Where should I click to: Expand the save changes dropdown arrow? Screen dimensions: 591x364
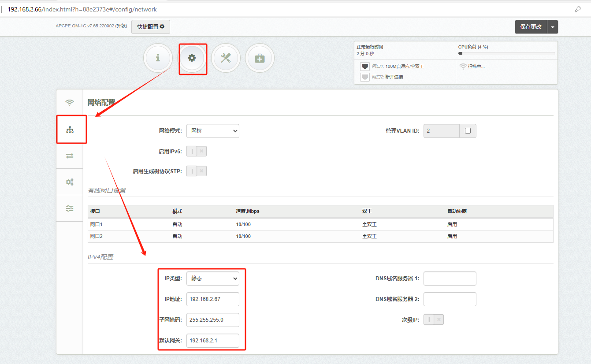point(553,27)
